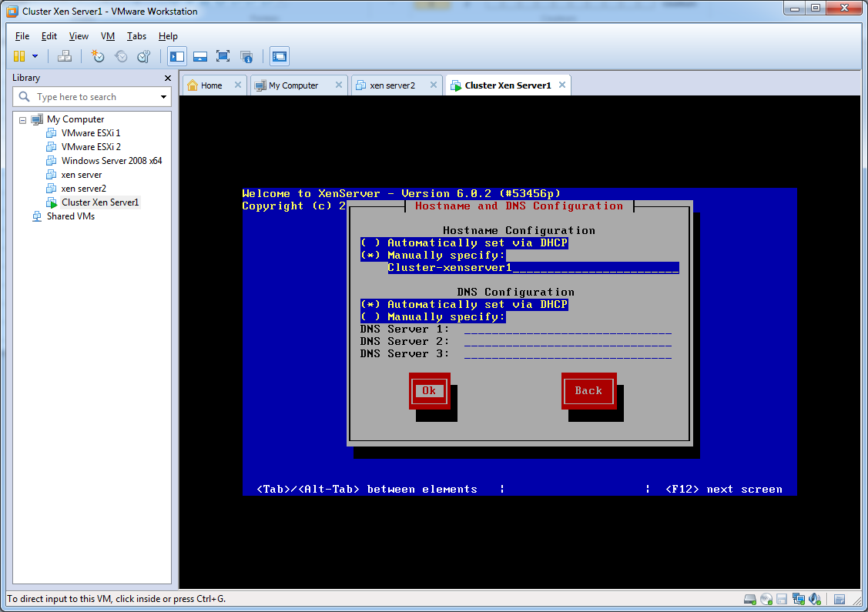Open the library search dropdown arrow
The width and height of the screenshot is (868, 612).
pyautogui.click(x=163, y=97)
